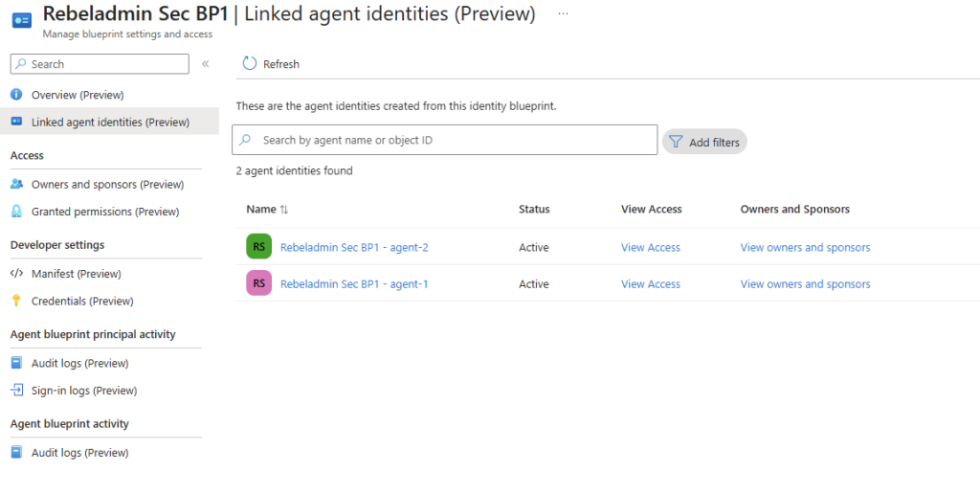
Task: Click 'Manage blueprint settings and access' subtitle
Action: pyautogui.click(x=127, y=34)
